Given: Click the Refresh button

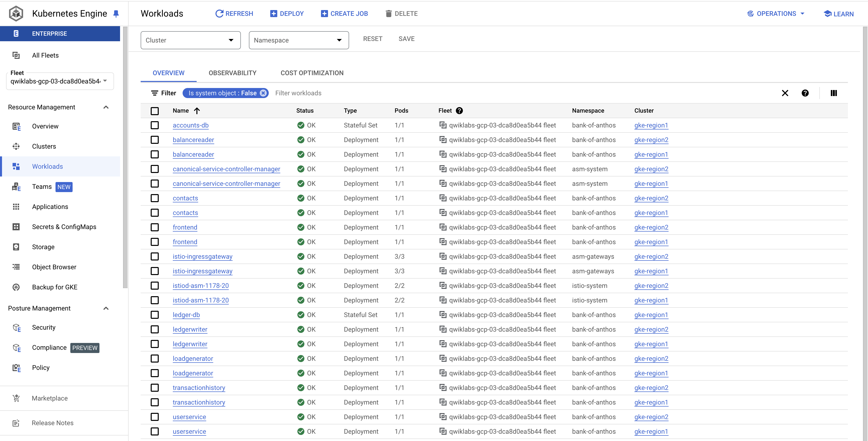Looking at the screenshot, I should coord(234,14).
